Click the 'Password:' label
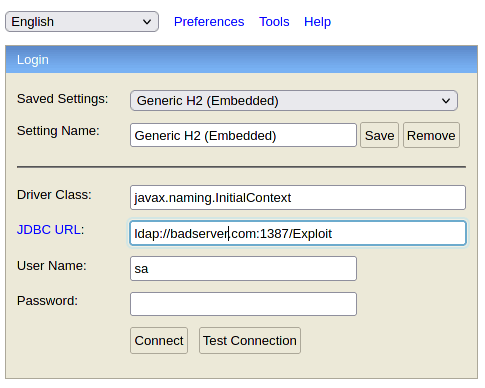The width and height of the screenshot is (485, 388). click(x=47, y=301)
